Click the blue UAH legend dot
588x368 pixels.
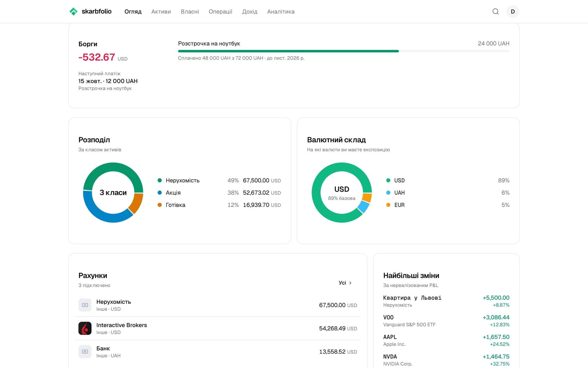coord(388,193)
